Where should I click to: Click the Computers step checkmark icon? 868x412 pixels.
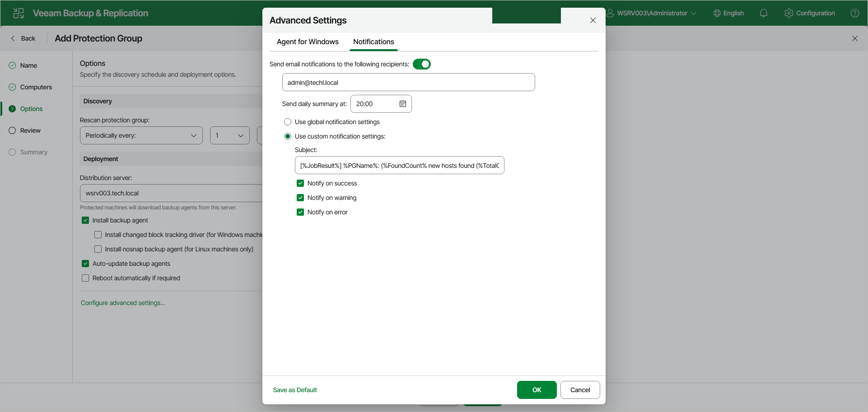pos(12,87)
